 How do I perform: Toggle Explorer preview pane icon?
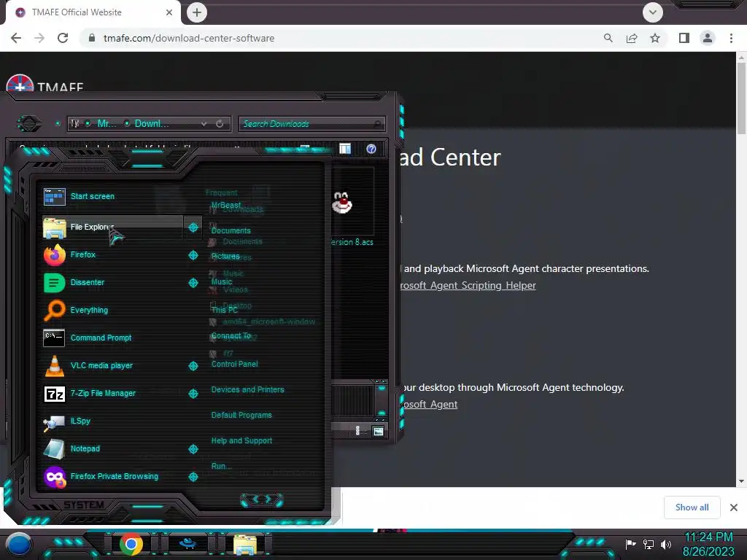tap(345, 149)
